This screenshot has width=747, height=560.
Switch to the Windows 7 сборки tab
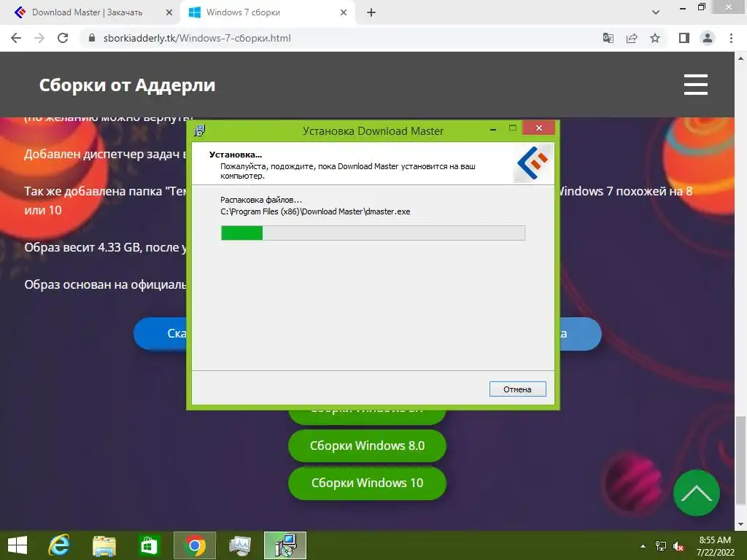tap(243, 12)
